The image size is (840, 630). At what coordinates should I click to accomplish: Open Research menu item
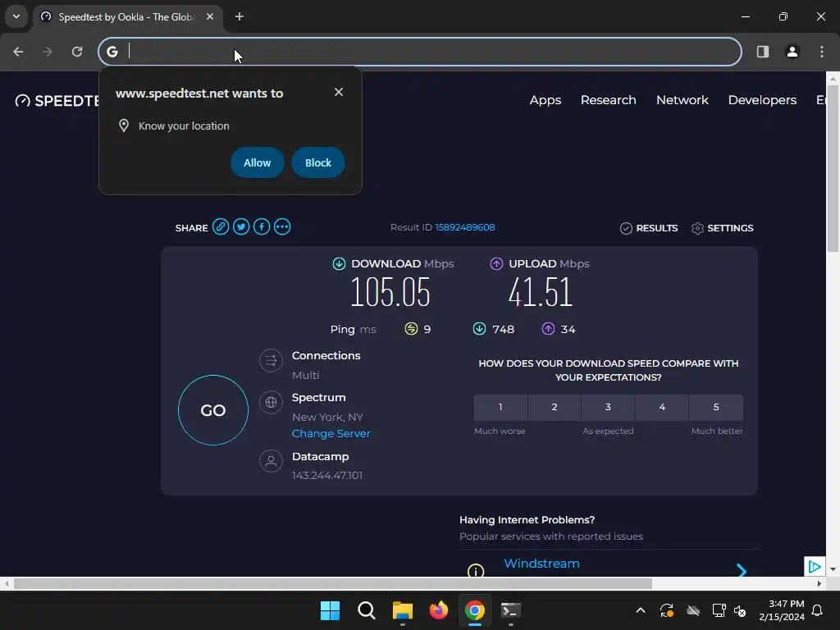point(609,100)
